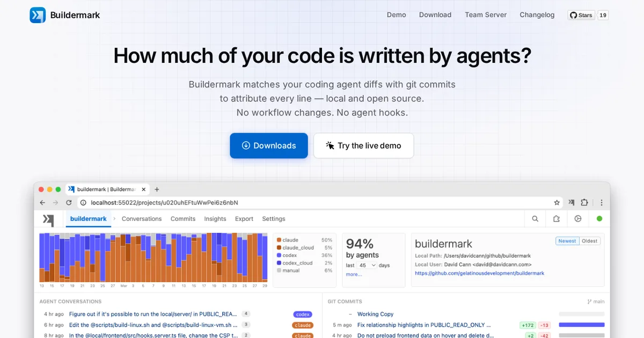Click the browser forward arrow in demo screenshot

tap(56, 203)
